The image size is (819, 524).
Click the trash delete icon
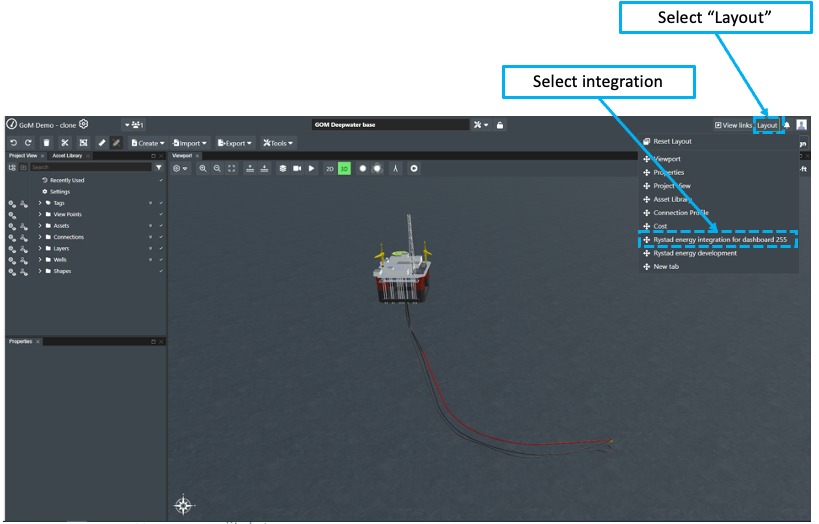click(46, 143)
